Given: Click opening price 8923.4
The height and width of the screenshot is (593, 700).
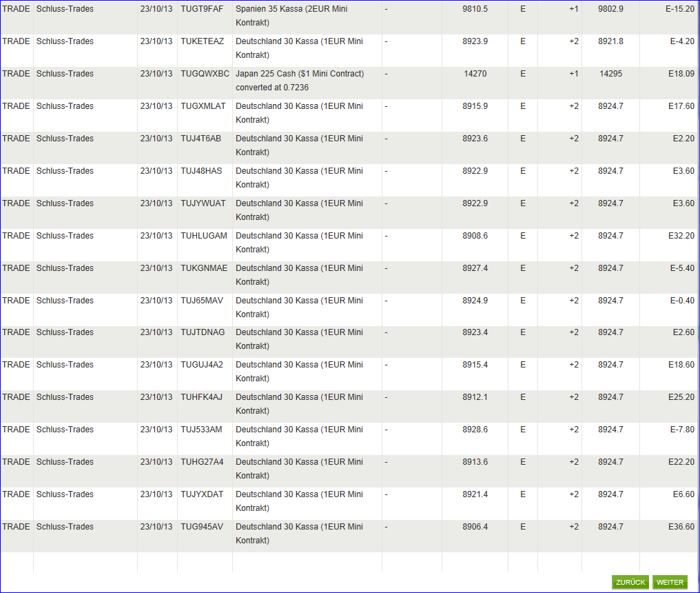Looking at the screenshot, I should pyautogui.click(x=475, y=332).
